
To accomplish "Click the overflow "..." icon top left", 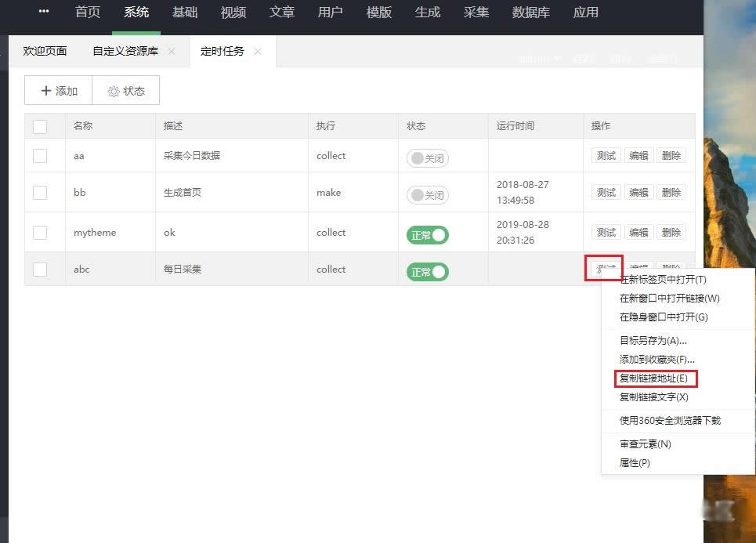I will pos(43,12).
